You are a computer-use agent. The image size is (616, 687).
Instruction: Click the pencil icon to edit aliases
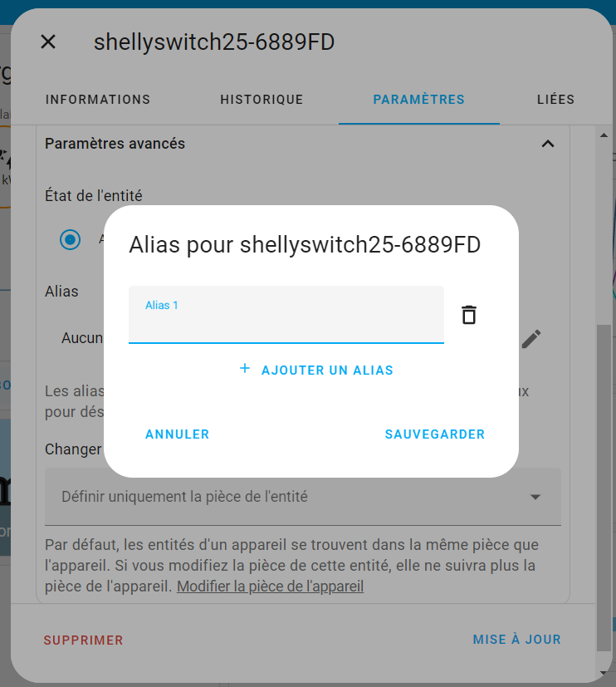point(531,339)
